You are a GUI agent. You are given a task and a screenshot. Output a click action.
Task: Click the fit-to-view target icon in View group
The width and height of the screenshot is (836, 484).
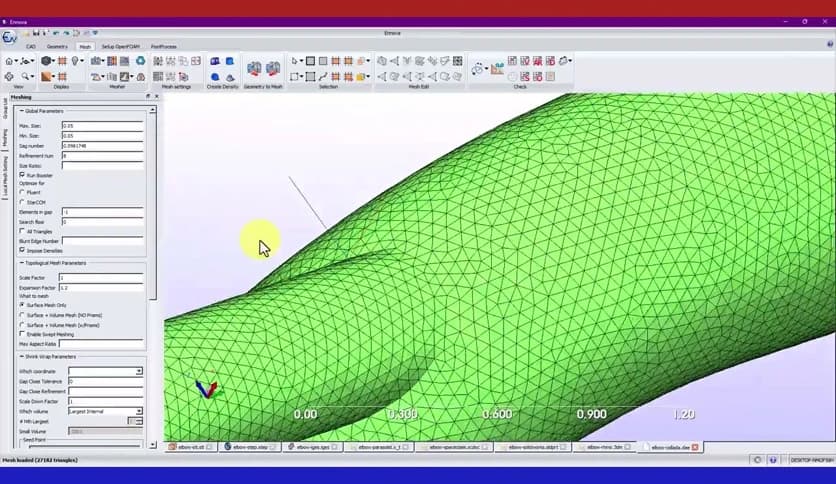pos(9,77)
